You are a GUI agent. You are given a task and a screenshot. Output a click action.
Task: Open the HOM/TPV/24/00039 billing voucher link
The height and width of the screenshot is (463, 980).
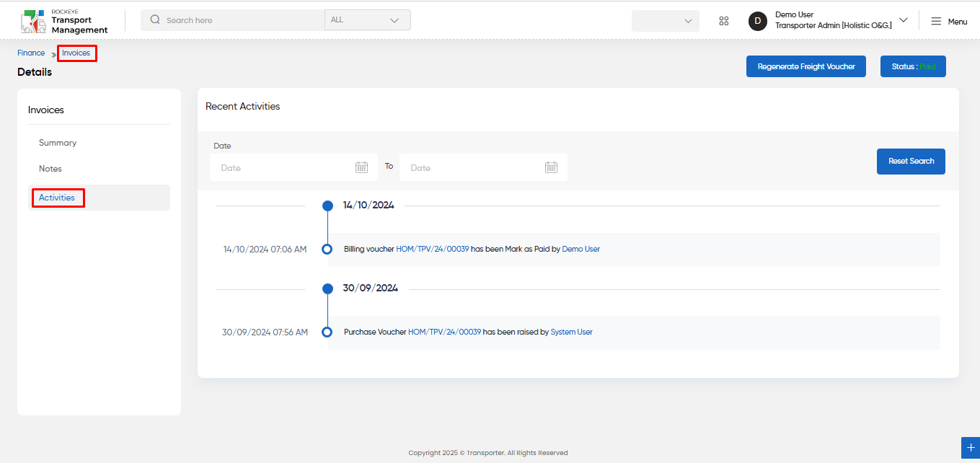[433, 249]
